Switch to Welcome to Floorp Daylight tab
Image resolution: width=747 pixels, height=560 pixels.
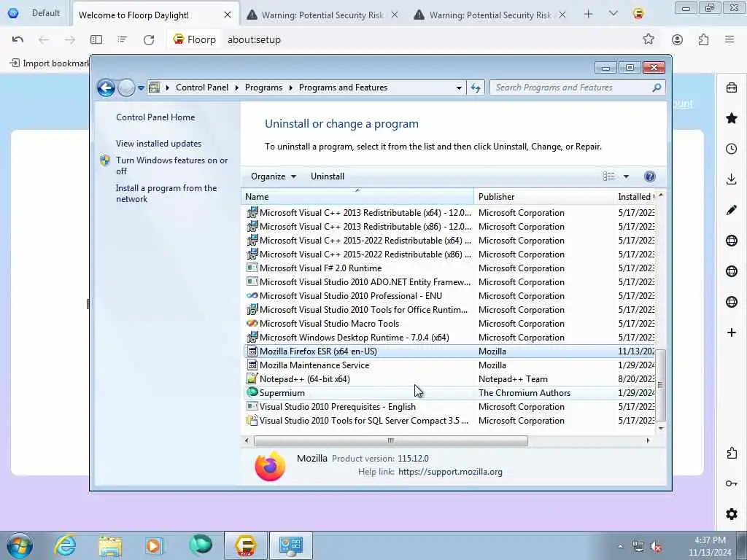click(155, 15)
